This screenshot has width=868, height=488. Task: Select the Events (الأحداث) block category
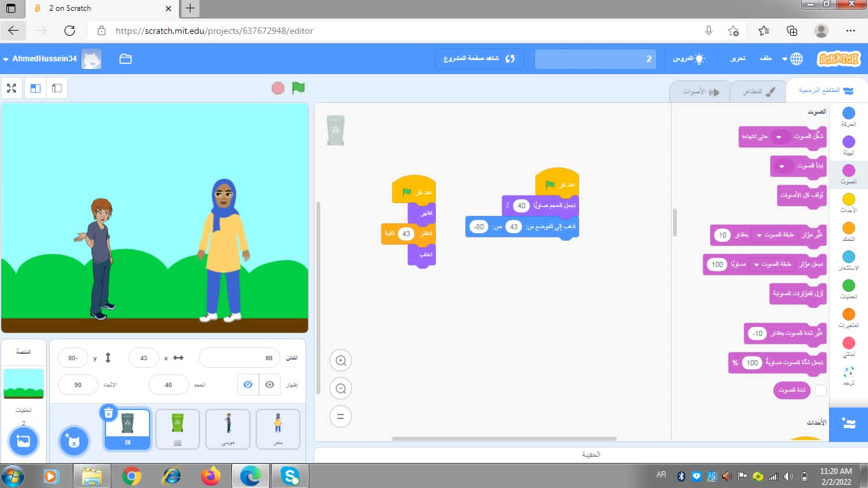click(x=848, y=203)
